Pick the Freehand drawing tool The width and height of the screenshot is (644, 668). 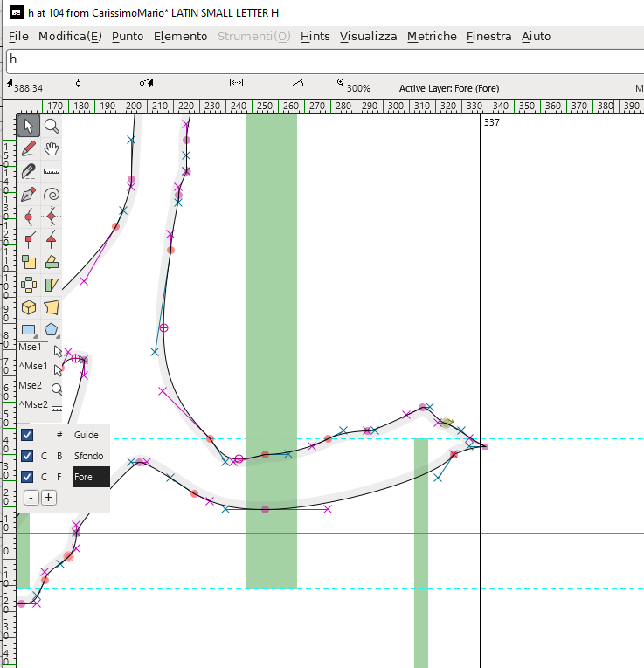tap(29, 148)
